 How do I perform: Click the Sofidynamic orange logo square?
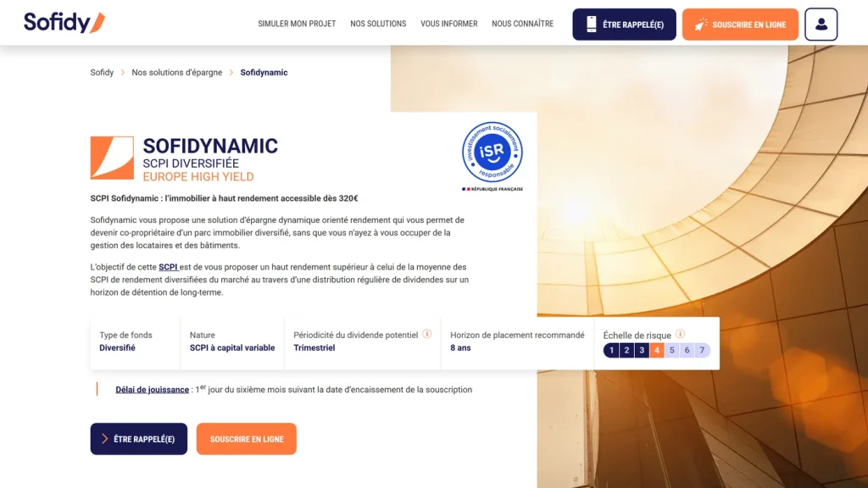tap(112, 158)
